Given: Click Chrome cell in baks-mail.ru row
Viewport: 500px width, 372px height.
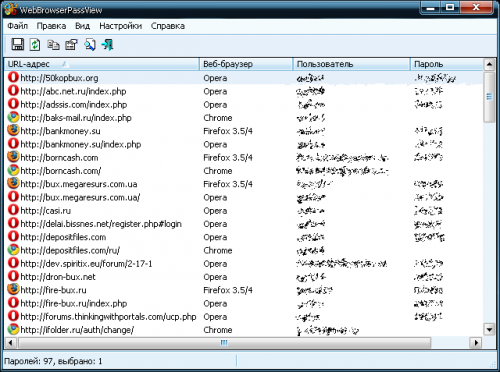Looking at the screenshot, I should tap(218, 118).
